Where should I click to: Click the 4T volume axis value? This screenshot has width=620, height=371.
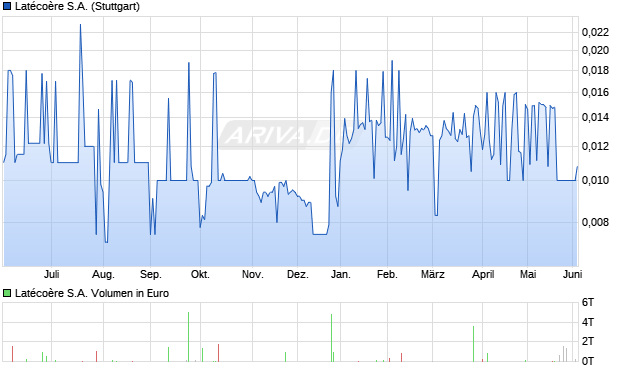click(x=588, y=322)
